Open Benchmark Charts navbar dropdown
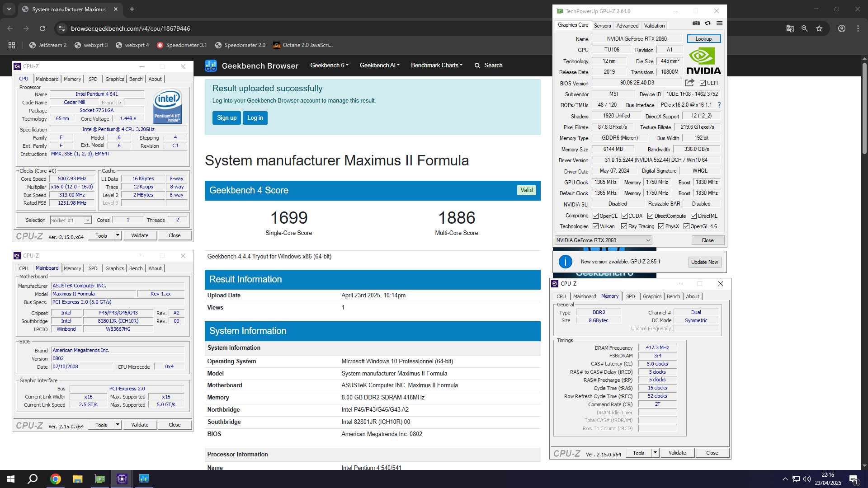Screen dimensions: 868x488 click(x=436, y=66)
